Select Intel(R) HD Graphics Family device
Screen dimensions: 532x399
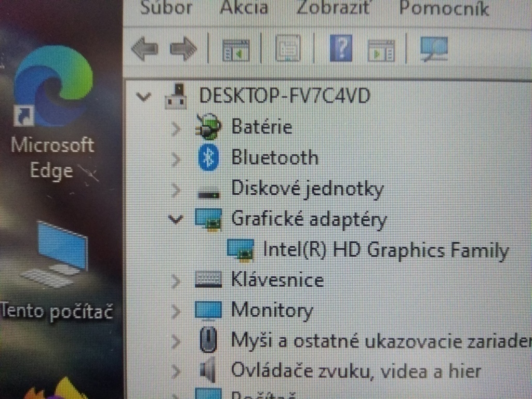point(385,250)
